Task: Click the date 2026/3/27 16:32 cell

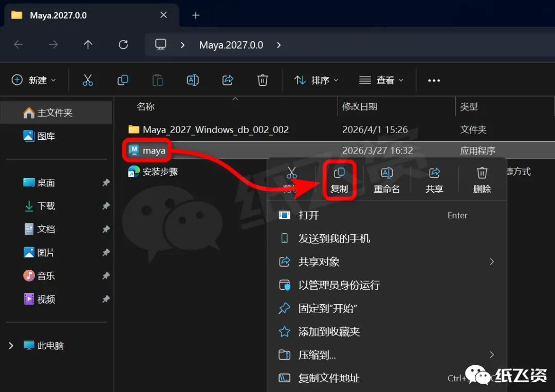Action: (377, 151)
